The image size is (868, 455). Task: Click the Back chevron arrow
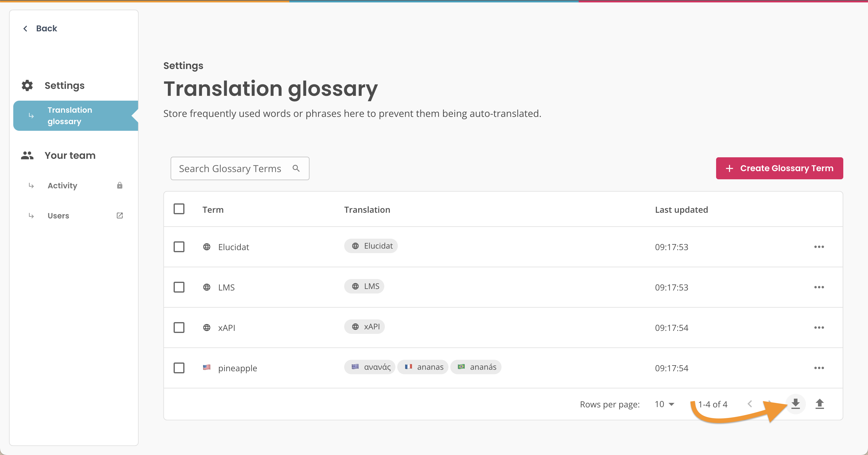(25, 29)
